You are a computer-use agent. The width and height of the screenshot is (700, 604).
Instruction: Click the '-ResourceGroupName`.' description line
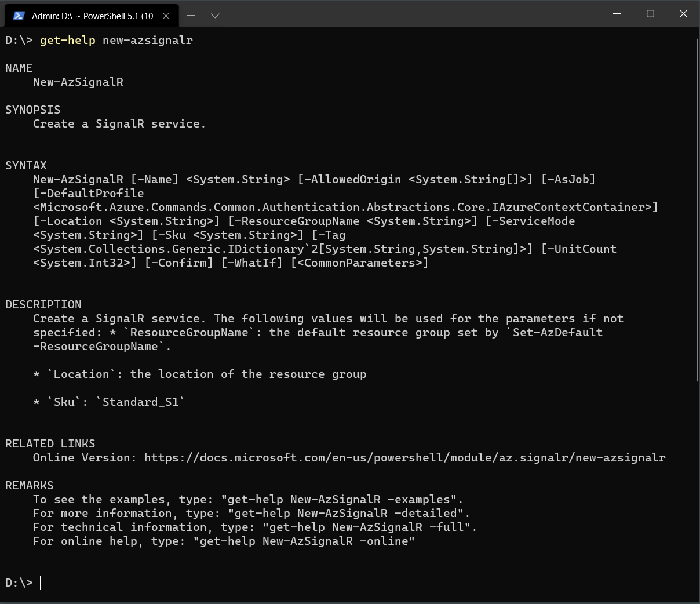pyautogui.click(x=102, y=346)
